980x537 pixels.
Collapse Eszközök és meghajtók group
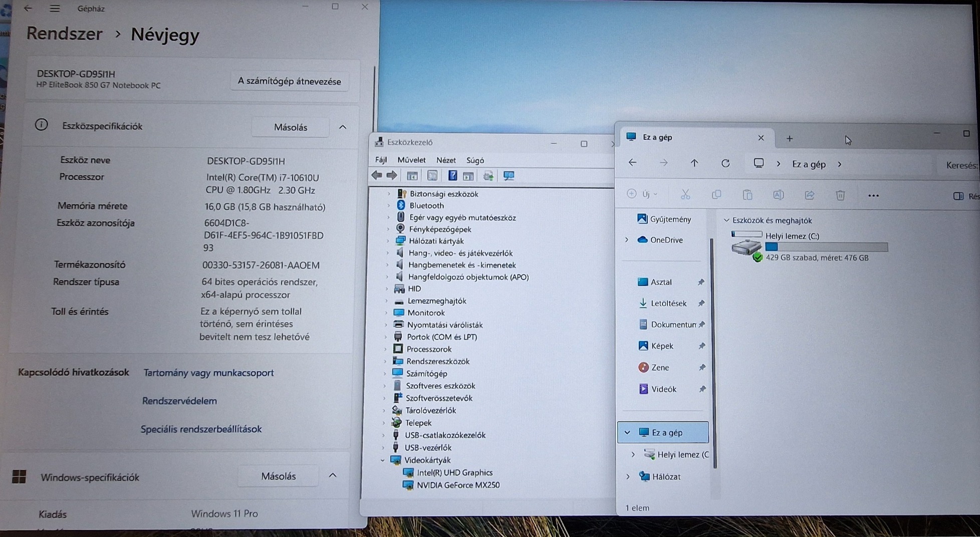(x=726, y=220)
